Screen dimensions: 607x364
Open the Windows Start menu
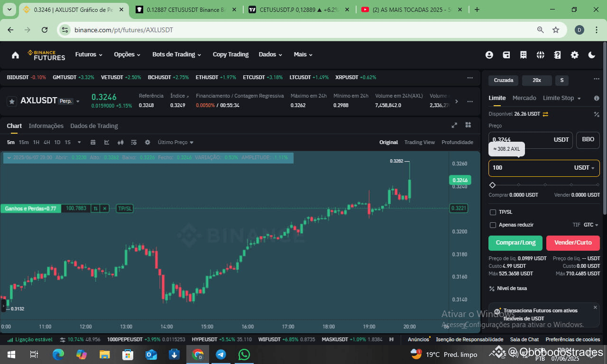click(11, 355)
